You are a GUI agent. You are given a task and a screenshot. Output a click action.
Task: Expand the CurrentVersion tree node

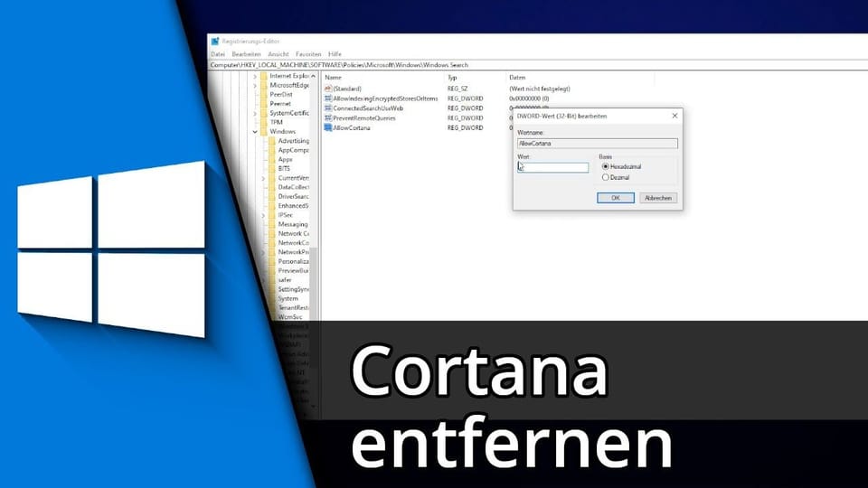coord(263,178)
